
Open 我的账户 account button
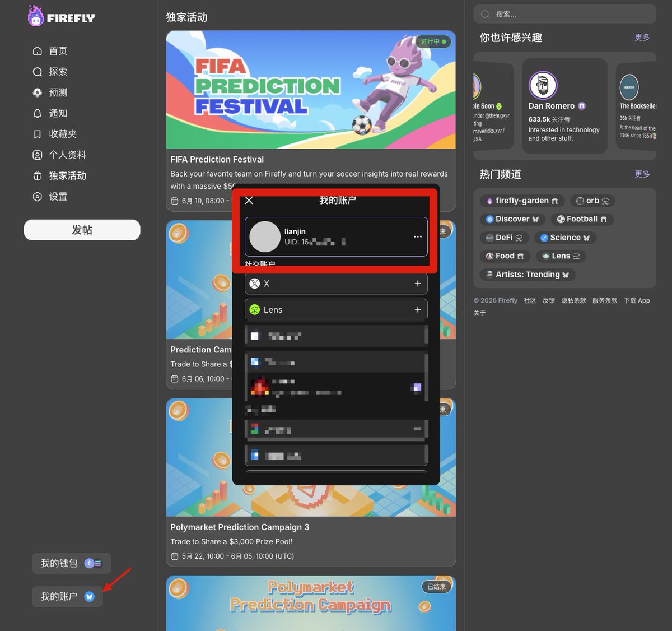click(67, 597)
